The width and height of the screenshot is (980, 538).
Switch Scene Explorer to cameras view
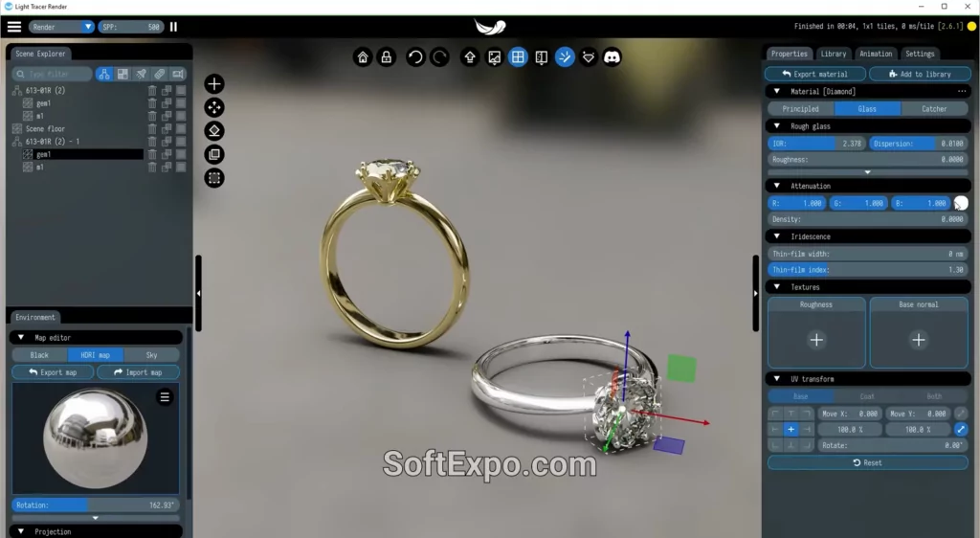pos(178,75)
